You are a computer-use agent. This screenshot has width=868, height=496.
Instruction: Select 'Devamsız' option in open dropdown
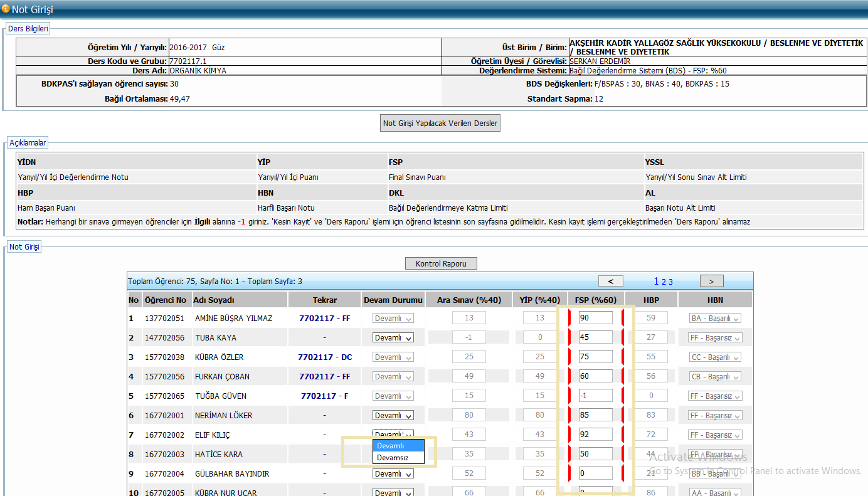[x=399, y=458]
